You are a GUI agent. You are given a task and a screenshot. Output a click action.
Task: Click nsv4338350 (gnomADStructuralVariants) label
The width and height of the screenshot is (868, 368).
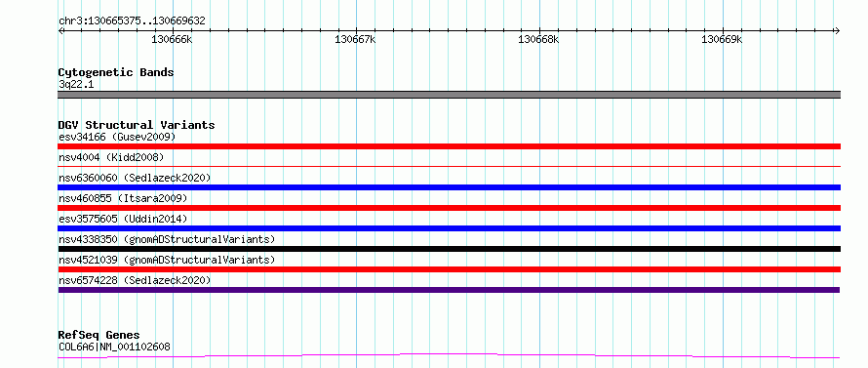tap(167, 239)
